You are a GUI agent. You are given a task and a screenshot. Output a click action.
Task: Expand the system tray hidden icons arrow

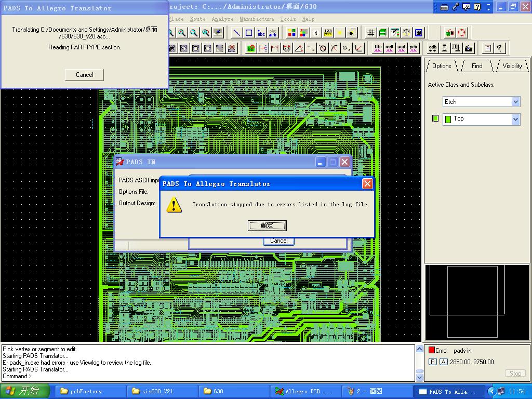pos(491,391)
